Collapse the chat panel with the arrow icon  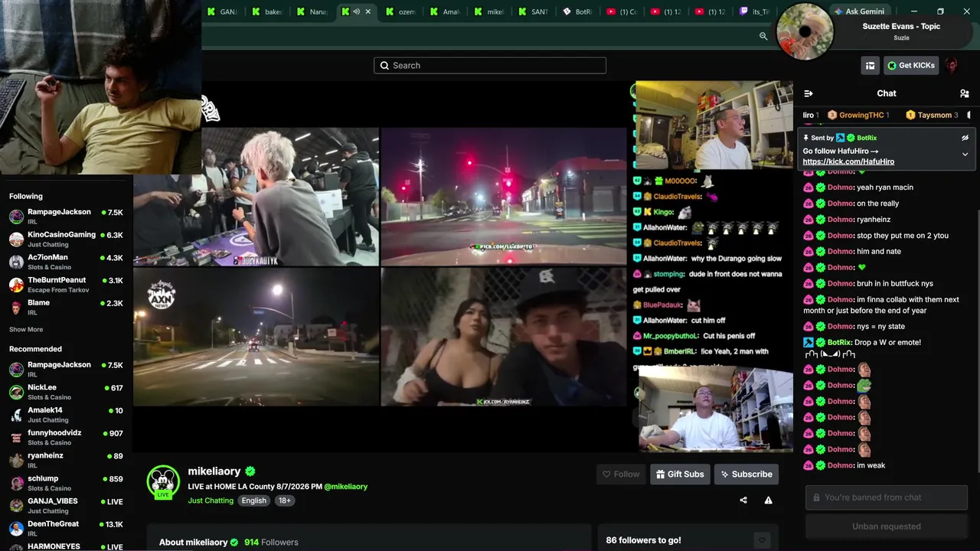(808, 93)
